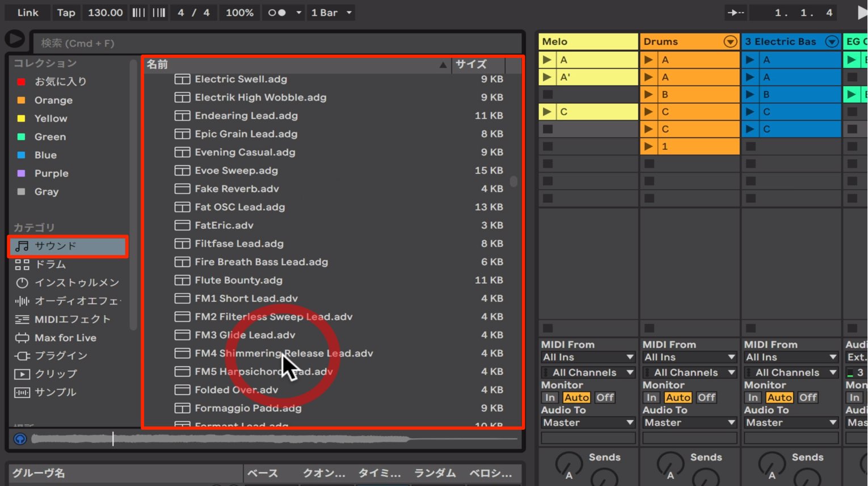Image resolution: width=868 pixels, height=486 pixels.
Task: Toggle browser show/hide triangle button
Action: click(x=15, y=39)
